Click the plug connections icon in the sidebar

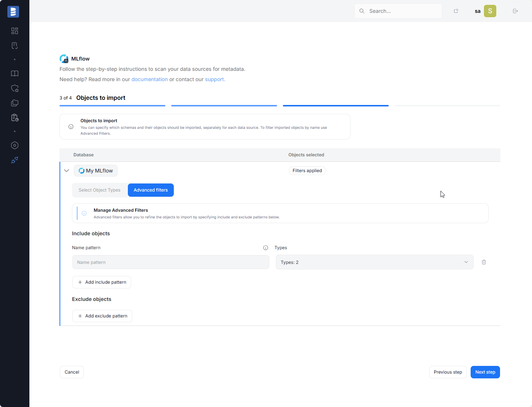(x=15, y=160)
